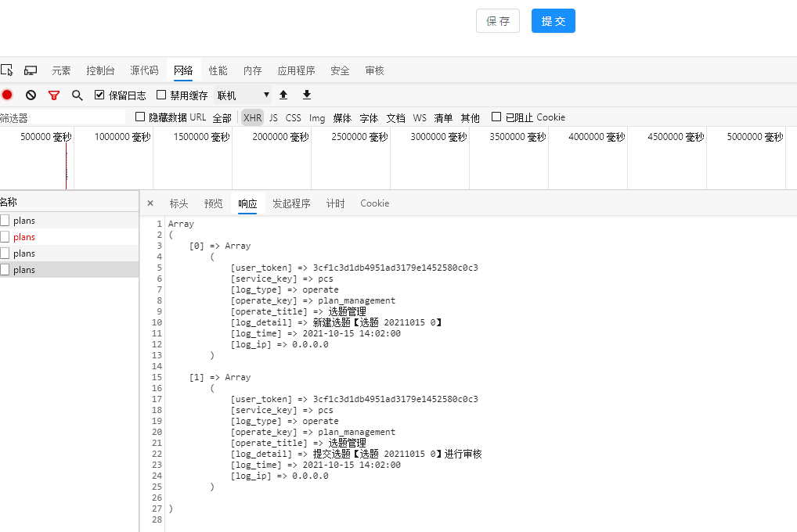Clear the network log icon
Image resolution: width=797 pixels, height=532 pixels.
[31, 95]
